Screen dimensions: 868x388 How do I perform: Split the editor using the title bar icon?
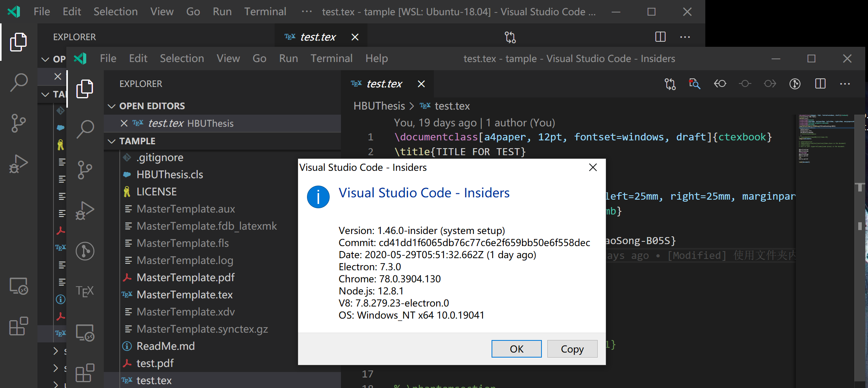[820, 83]
